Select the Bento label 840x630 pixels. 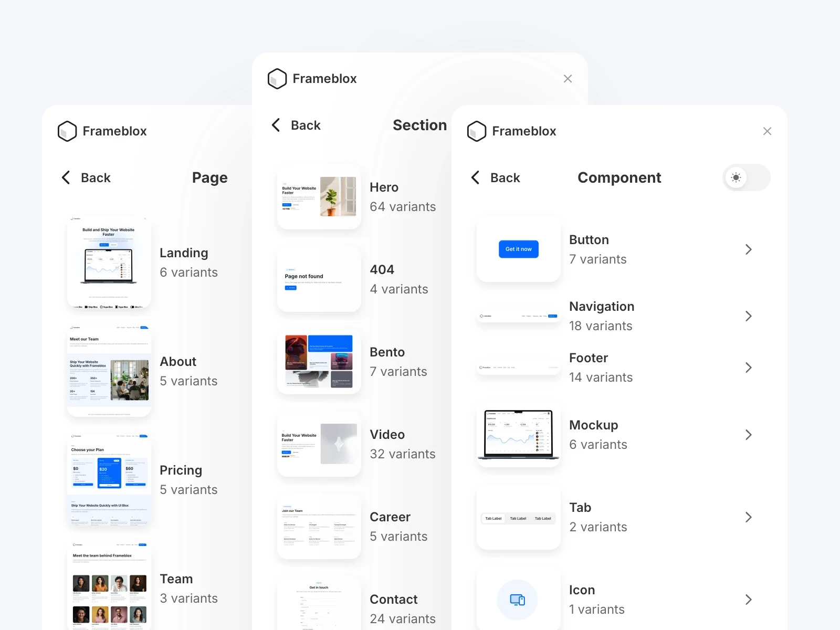[387, 352]
